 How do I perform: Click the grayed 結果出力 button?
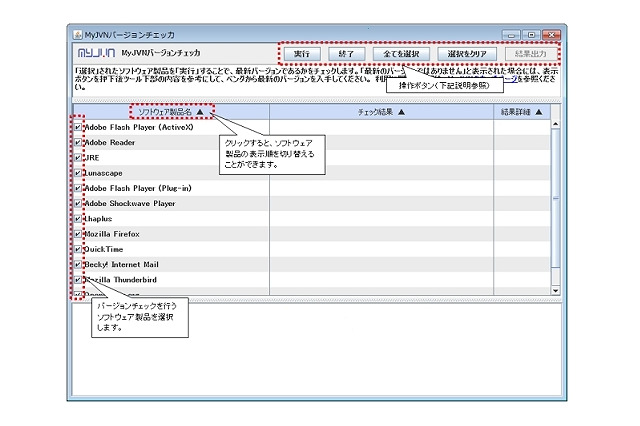[531, 53]
